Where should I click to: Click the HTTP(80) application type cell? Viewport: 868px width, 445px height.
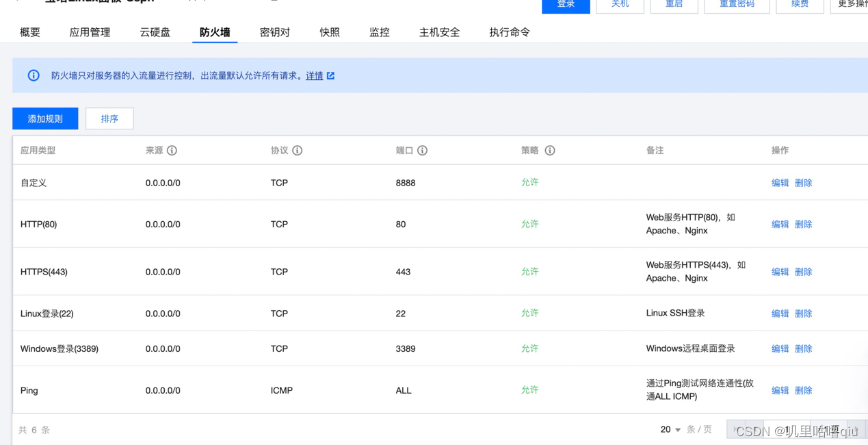pyautogui.click(x=38, y=224)
